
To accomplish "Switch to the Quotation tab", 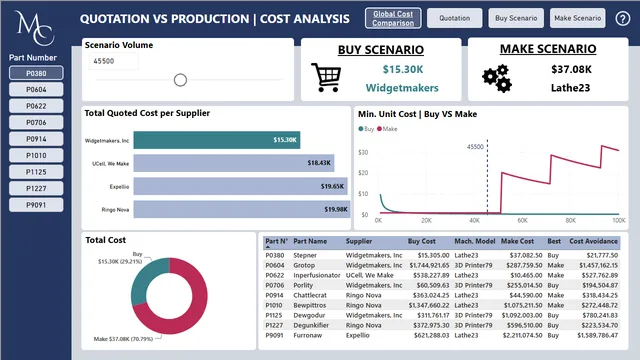I will pos(454,18).
